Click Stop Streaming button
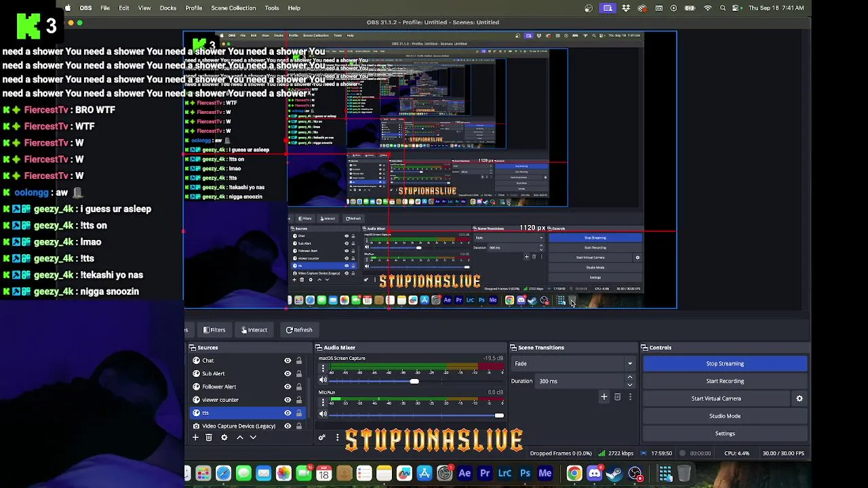 (725, 364)
